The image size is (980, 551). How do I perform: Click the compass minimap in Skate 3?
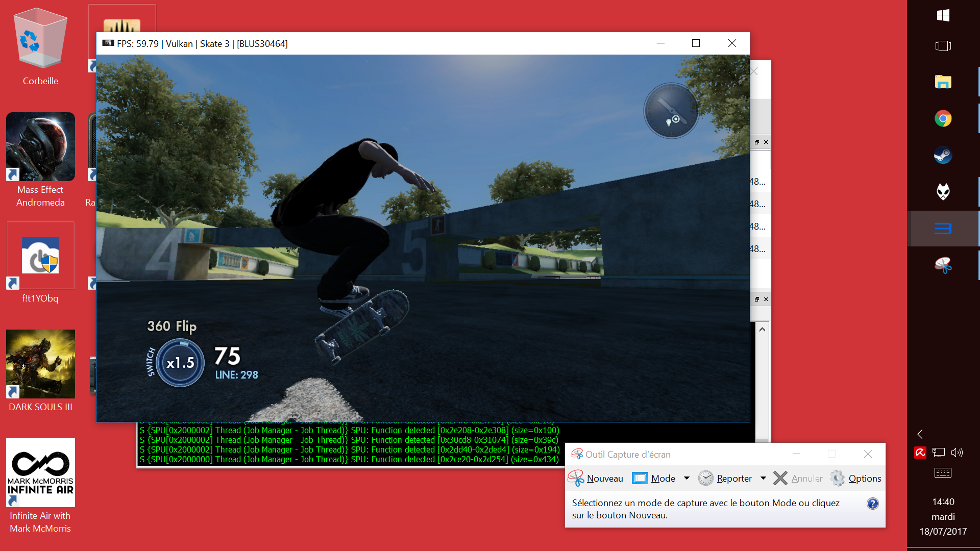[x=671, y=111]
